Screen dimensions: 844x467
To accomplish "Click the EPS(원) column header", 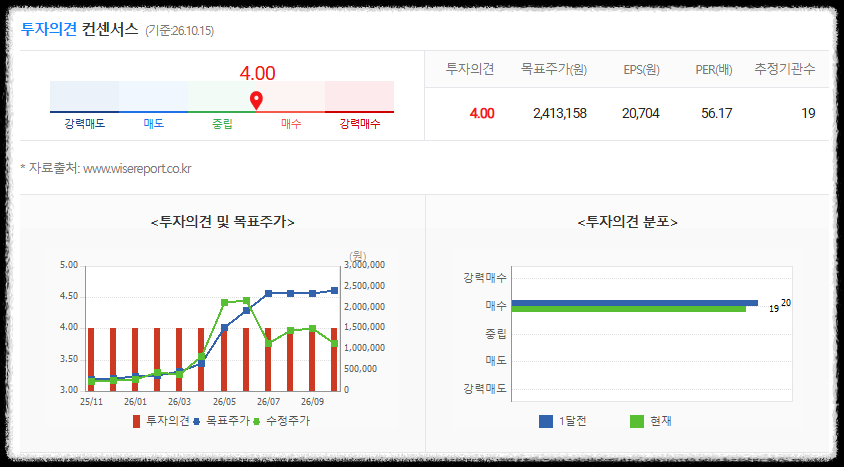I will pyautogui.click(x=642, y=69).
